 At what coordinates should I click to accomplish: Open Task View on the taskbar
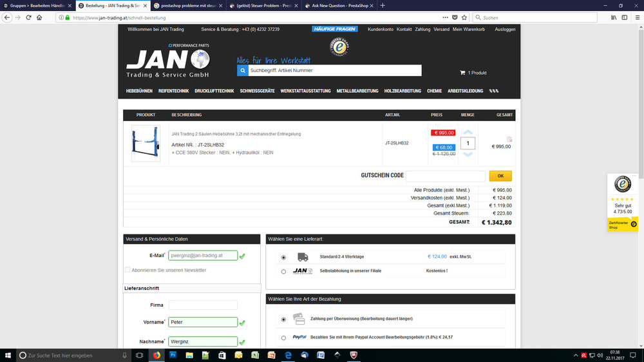click(x=140, y=356)
